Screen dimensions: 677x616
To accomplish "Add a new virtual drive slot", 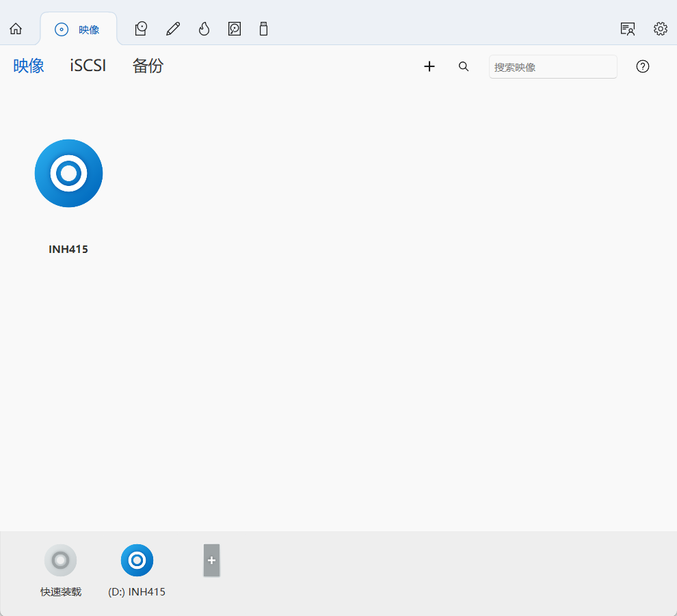I will 211,561.
